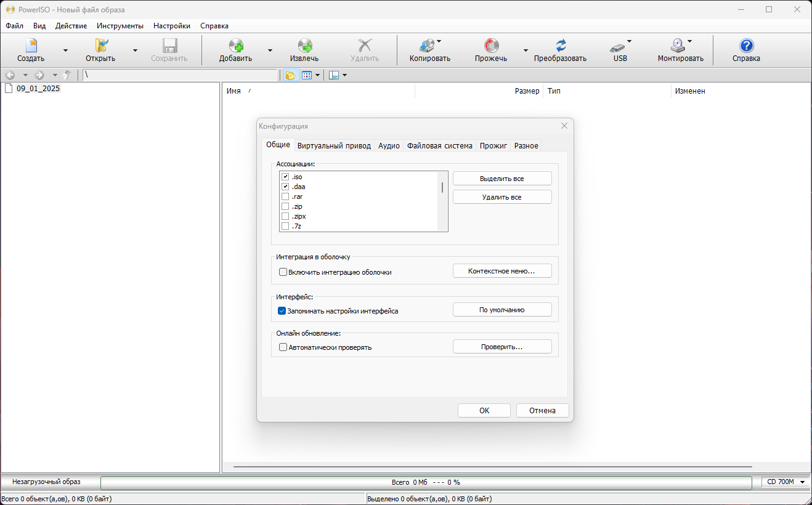The image size is (812, 505).
Task: Click the Создать new image icon
Action: tap(31, 46)
